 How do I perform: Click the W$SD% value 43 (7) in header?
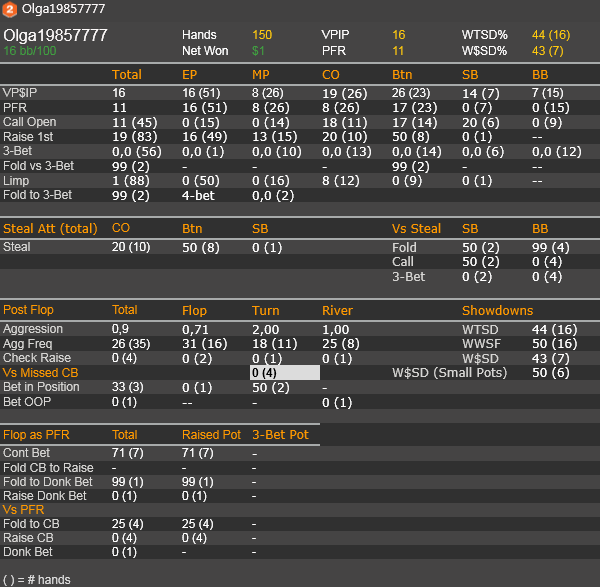[547, 51]
